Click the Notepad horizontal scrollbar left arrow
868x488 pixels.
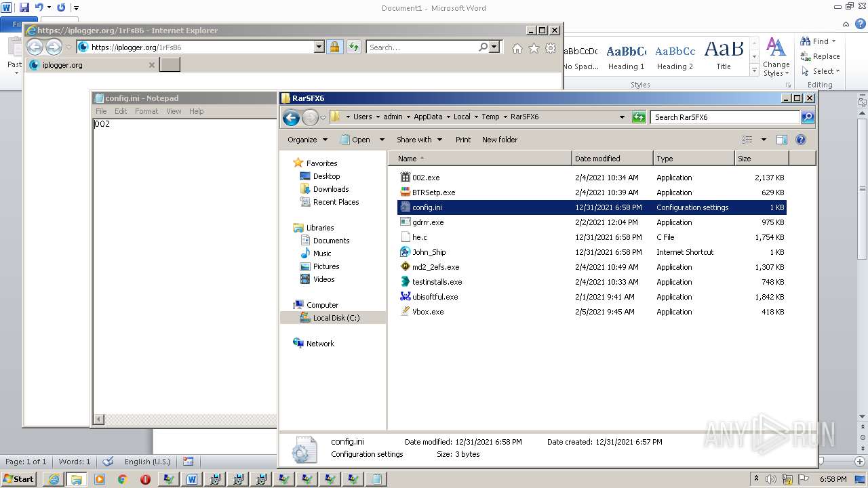point(98,420)
